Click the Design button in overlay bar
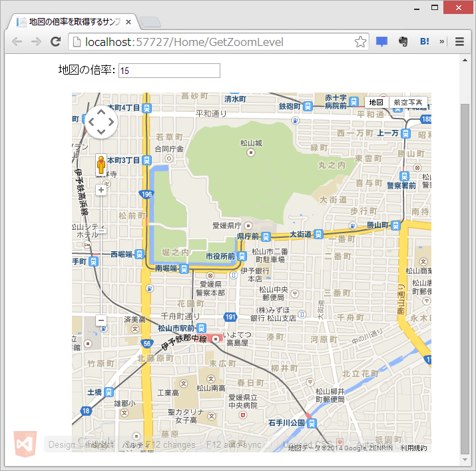476x471 pixels. point(62,444)
